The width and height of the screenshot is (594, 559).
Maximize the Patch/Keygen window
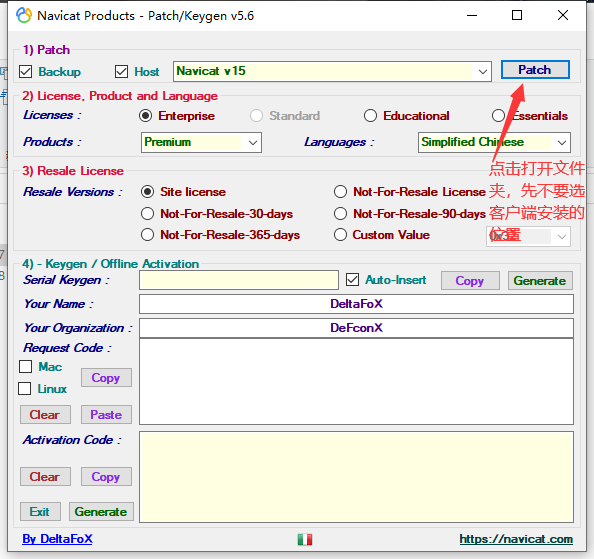[x=517, y=16]
